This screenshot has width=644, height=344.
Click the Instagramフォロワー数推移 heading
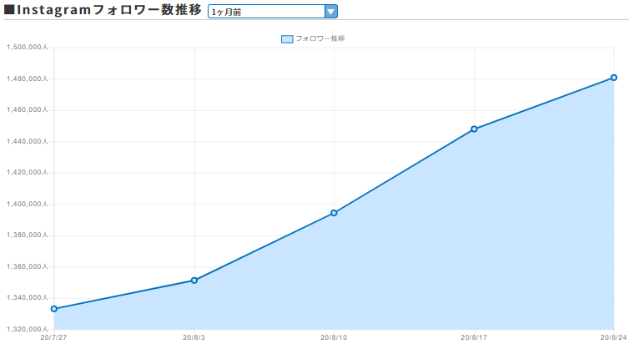[x=103, y=10]
